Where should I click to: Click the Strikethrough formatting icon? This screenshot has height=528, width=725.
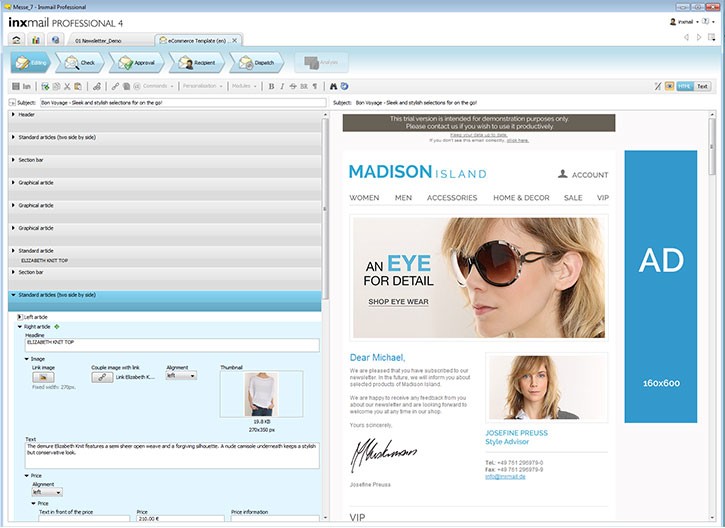293,86
